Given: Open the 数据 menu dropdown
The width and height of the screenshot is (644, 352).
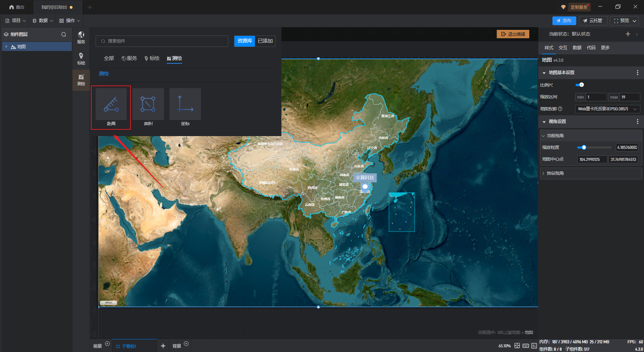Looking at the screenshot, I should pos(43,21).
